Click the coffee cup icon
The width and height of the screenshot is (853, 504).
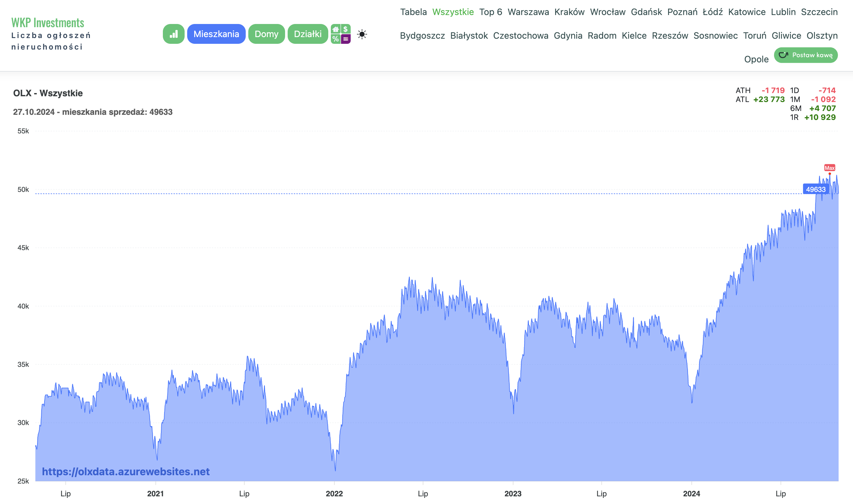pyautogui.click(x=783, y=55)
